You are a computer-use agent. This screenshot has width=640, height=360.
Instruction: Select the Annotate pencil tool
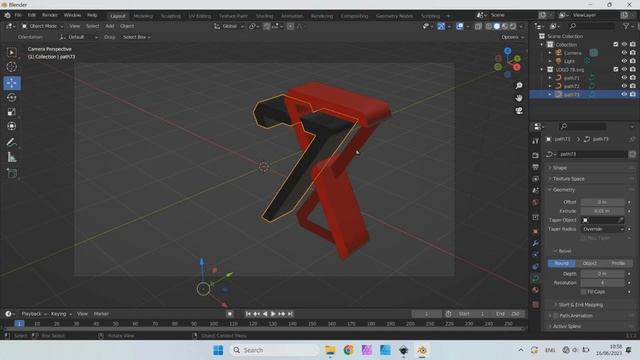(11, 142)
